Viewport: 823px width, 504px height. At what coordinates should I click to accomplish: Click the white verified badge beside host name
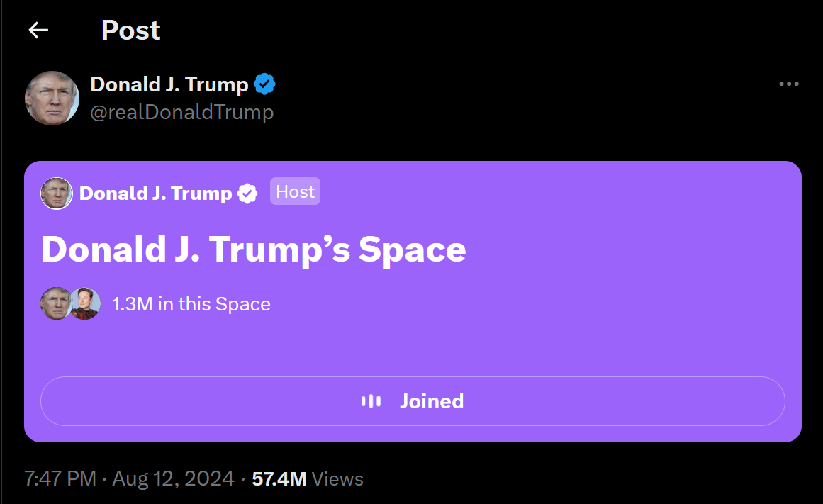[247, 193]
